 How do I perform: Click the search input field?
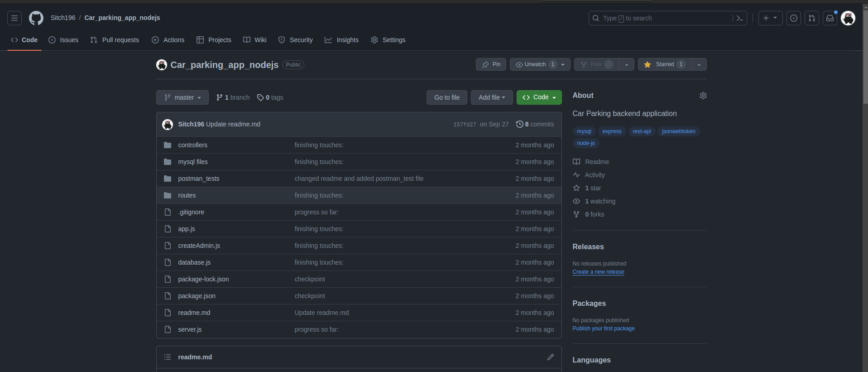point(667,18)
